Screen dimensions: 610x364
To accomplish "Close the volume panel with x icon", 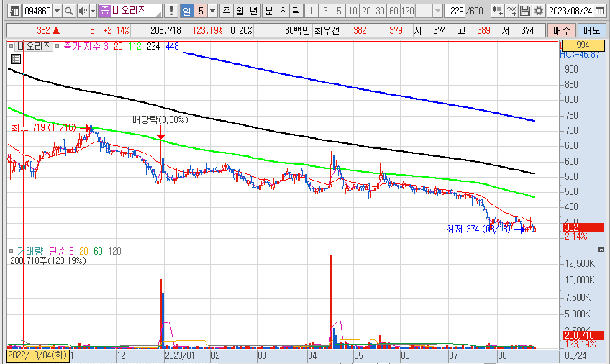I will click(x=601, y=250).
